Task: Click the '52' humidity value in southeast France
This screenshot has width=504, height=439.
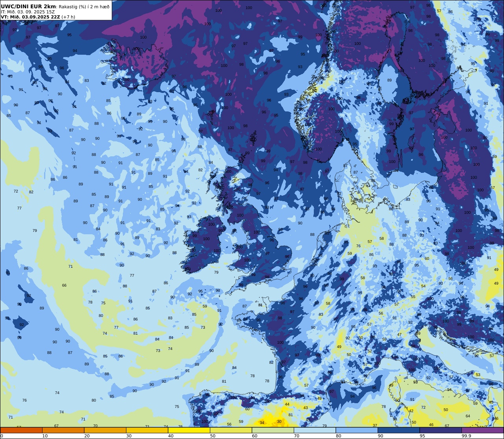Action: pos(370,351)
